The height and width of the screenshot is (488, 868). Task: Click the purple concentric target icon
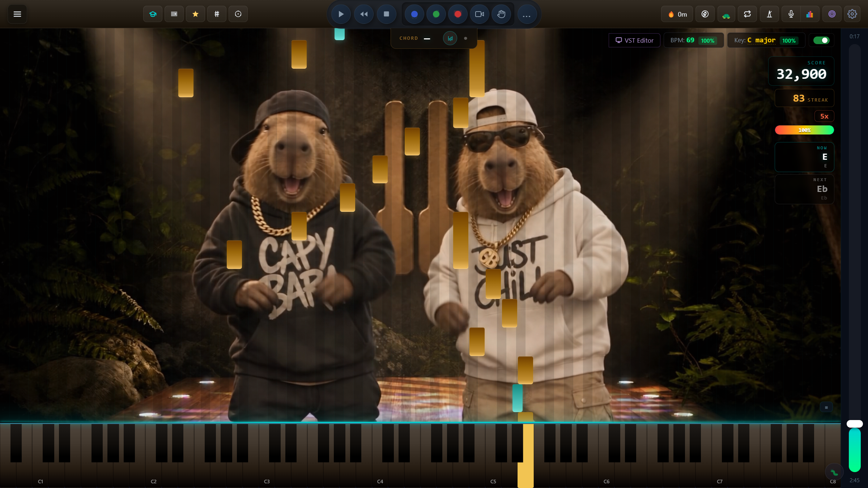click(x=832, y=14)
